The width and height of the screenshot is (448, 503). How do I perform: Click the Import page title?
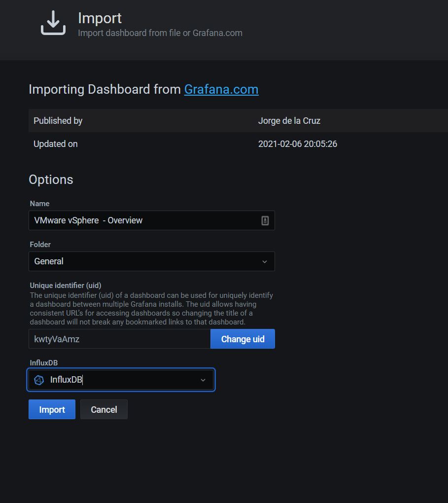click(x=100, y=18)
